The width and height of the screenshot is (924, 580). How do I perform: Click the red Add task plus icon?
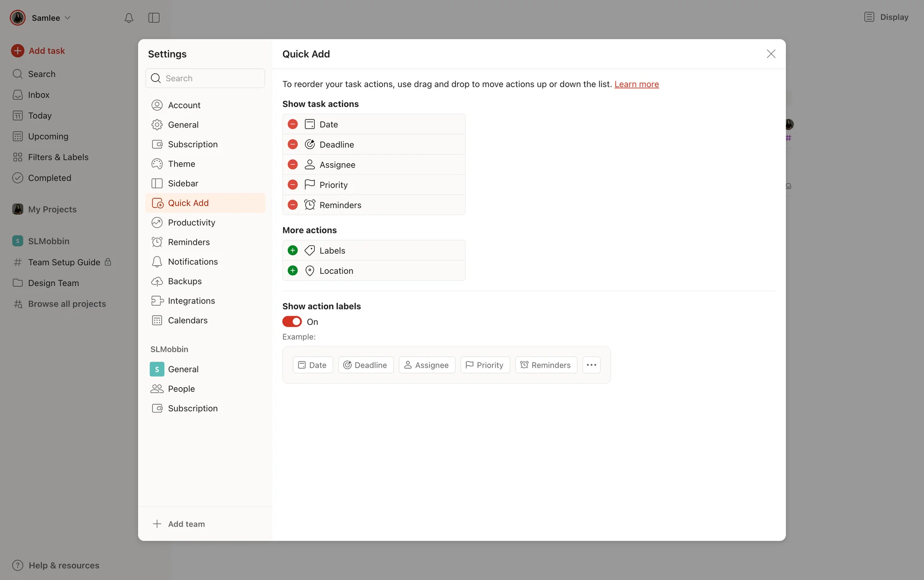[18, 51]
